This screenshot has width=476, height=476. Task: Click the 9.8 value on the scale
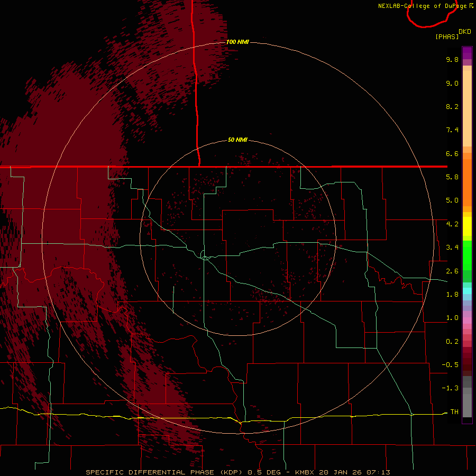point(452,59)
